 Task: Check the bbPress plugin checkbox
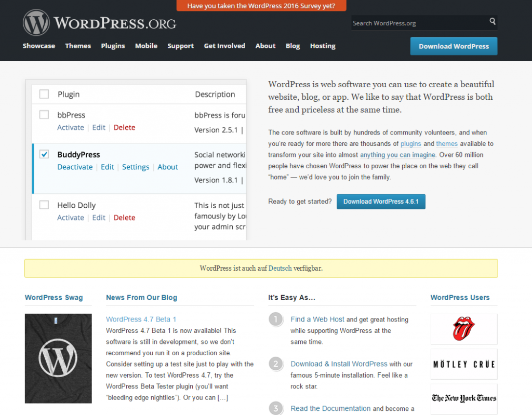pyautogui.click(x=44, y=114)
